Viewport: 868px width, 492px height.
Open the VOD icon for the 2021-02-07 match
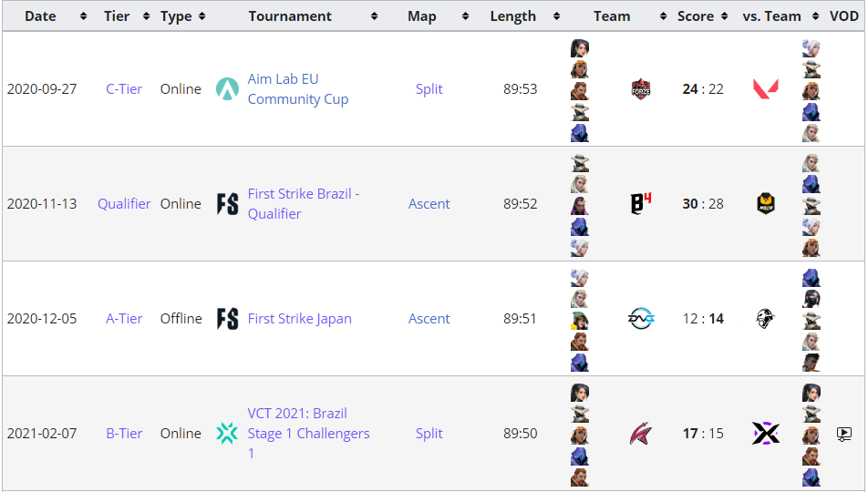[x=843, y=434]
